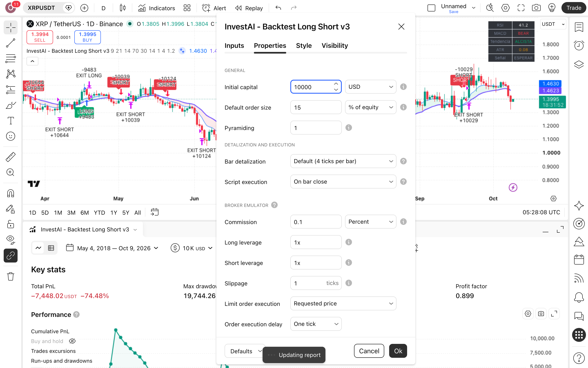The width and height of the screenshot is (588, 368).
Task: Toggle lock all drawing tools
Action: (x=10, y=224)
